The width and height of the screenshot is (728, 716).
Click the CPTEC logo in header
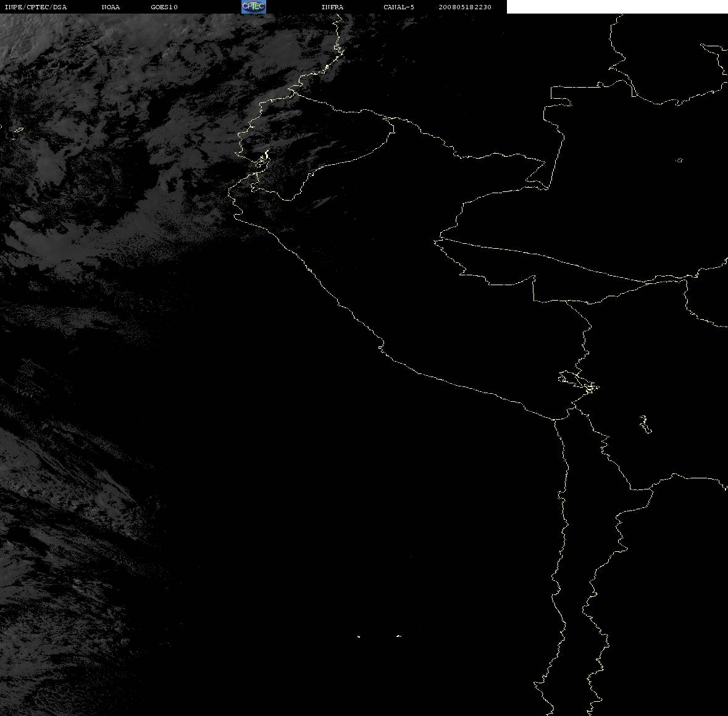point(254,7)
